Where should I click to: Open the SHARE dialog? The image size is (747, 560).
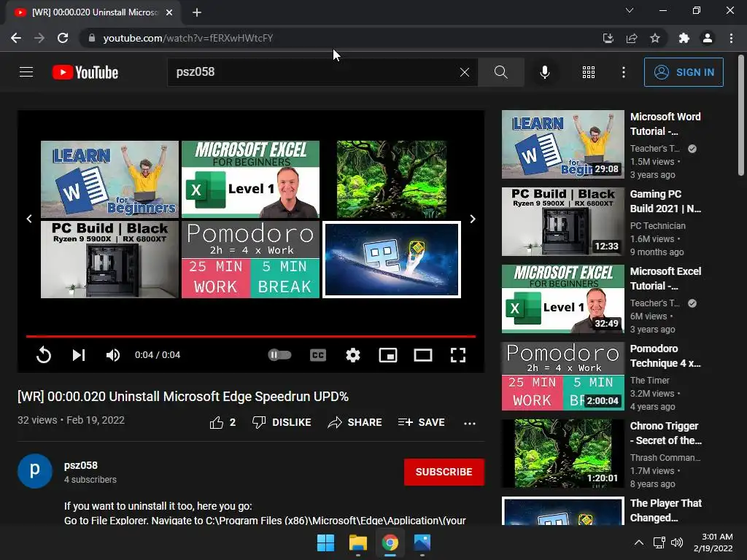[x=355, y=422]
